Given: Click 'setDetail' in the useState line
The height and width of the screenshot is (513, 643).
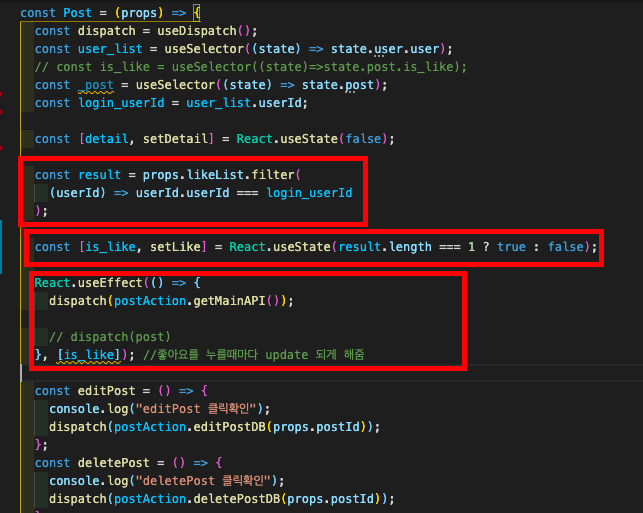Looking at the screenshot, I should pyautogui.click(x=176, y=139).
